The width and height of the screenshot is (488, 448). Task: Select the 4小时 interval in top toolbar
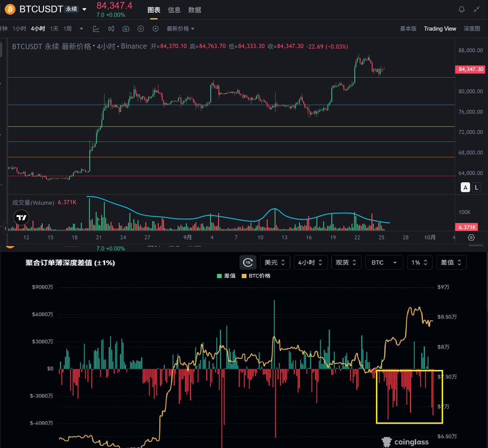(38, 29)
